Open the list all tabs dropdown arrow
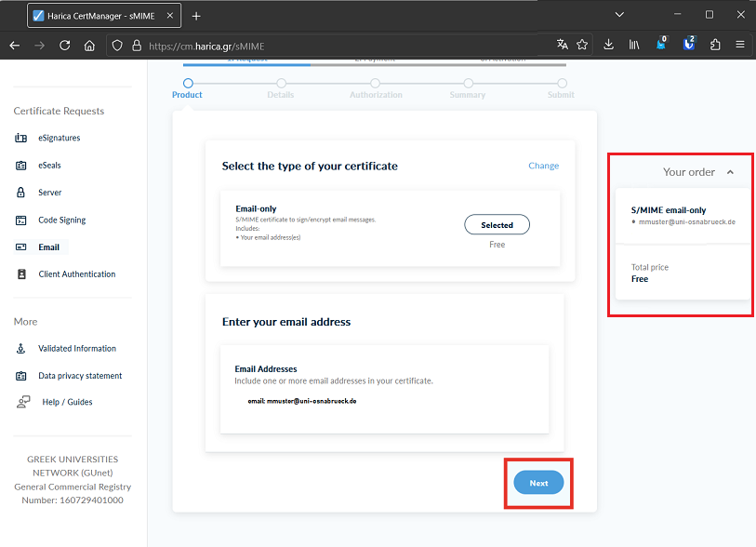Viewport: 756px width, 547px height. click(619, 15)
